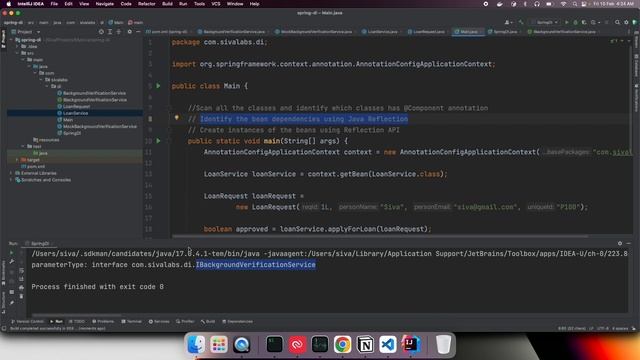Click the editor horizontal scrollbar
The width and height of the screenshot is (640, 360).
(x=380, y=236)
